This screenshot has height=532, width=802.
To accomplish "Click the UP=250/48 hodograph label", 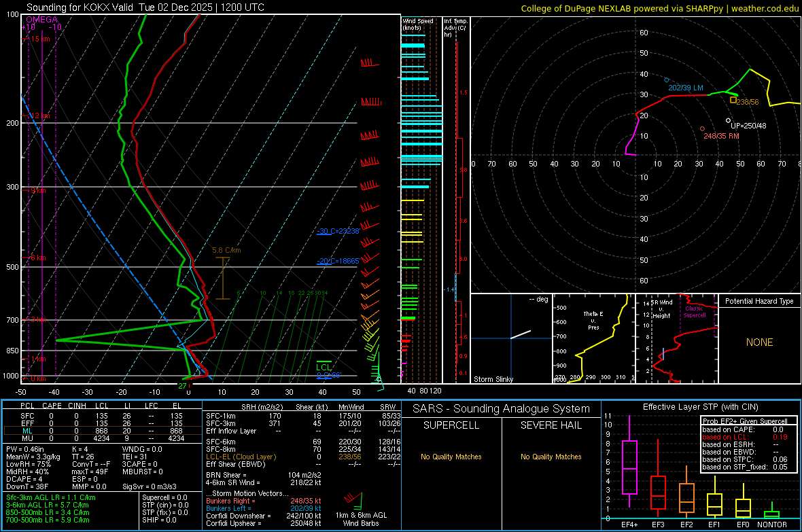I will (748, 126).
